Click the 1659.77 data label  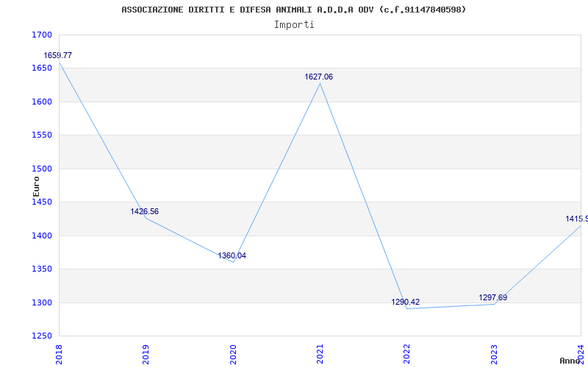[x=58, y=56]
